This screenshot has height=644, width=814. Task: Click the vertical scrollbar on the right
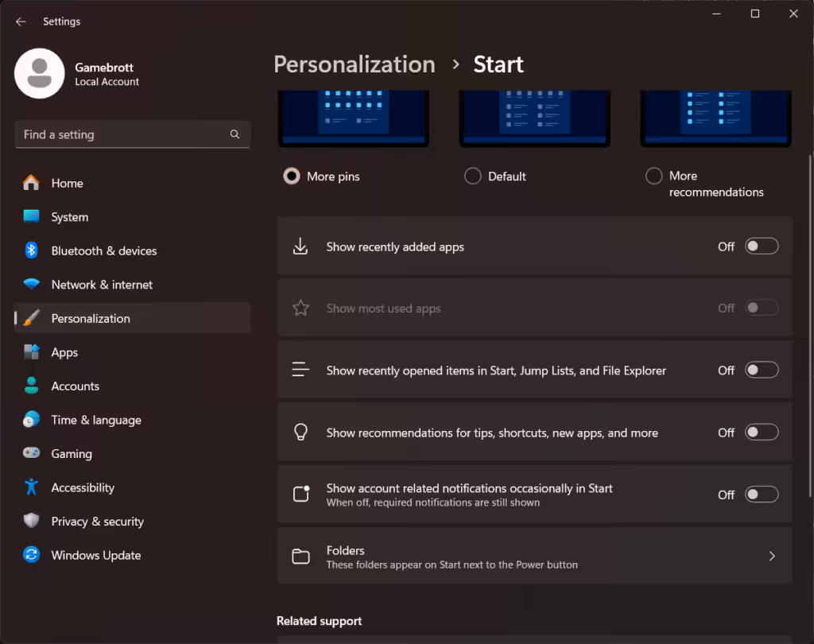point(810,326)
